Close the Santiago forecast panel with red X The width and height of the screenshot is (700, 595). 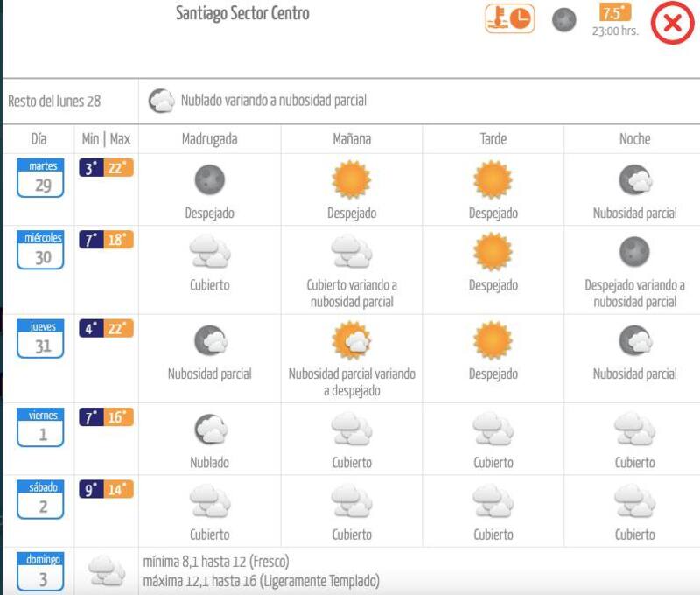[x=672, y=24]
